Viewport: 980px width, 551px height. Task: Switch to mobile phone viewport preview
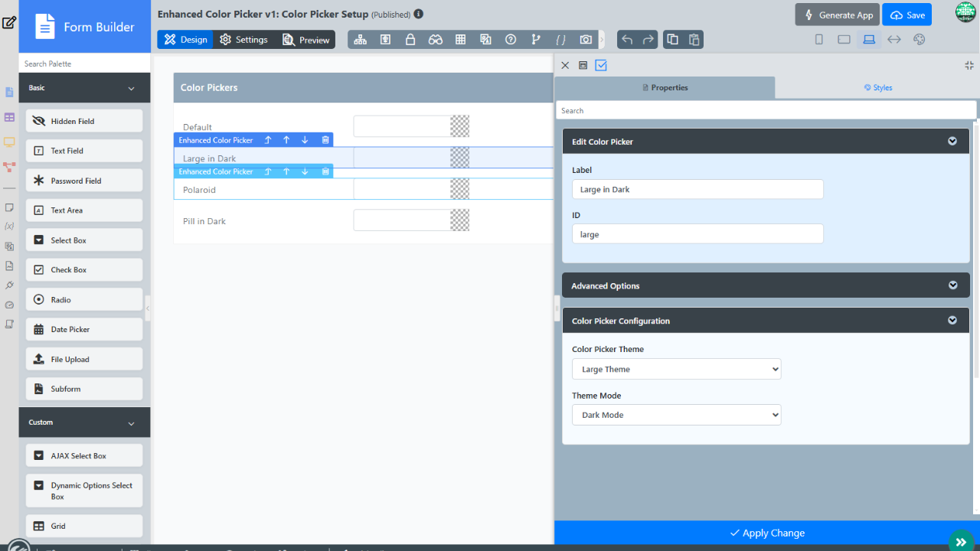818,40
